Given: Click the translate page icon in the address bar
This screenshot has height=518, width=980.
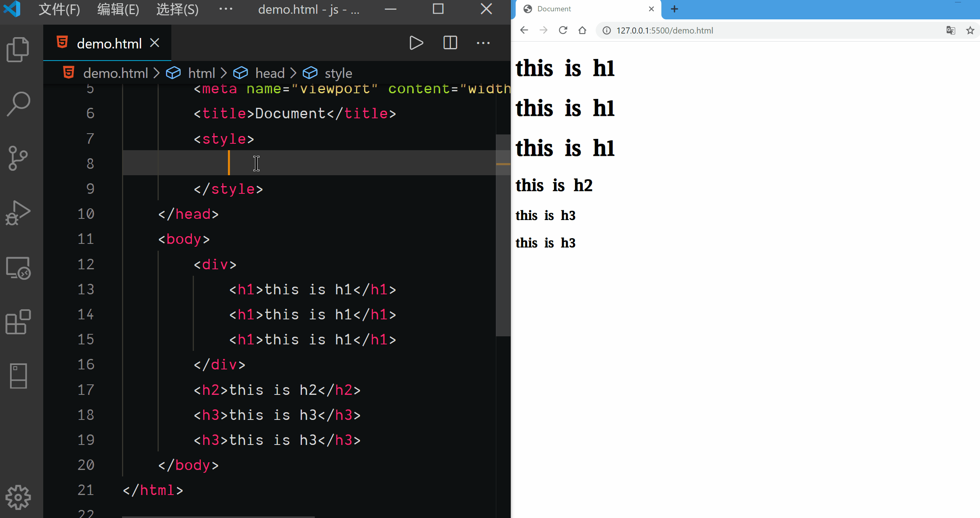Looking at the screenshot, I should tap(950, 31).
